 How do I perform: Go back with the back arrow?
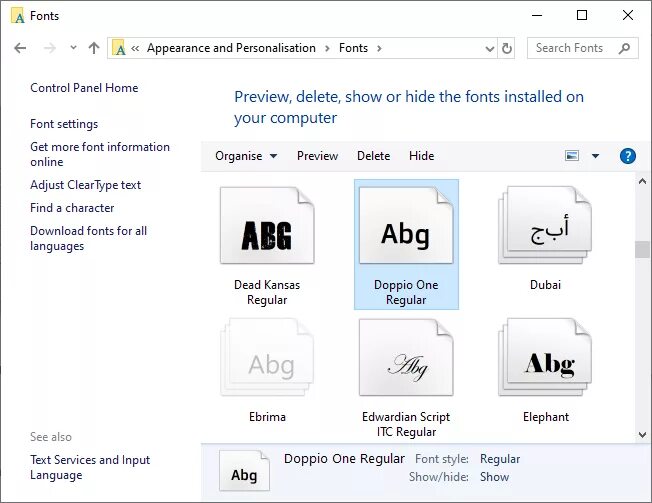(x=20, y=48)
